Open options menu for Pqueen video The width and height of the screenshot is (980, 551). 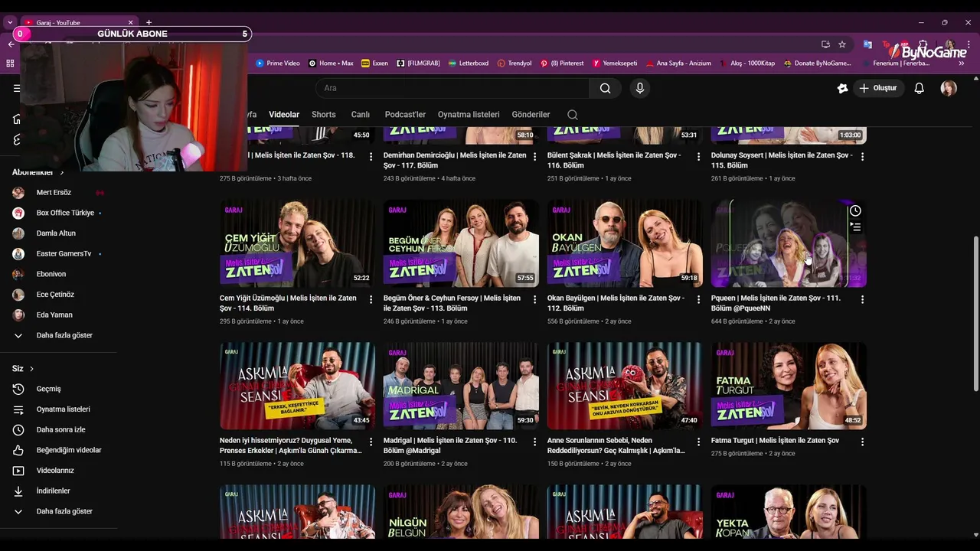coord(862,299)
